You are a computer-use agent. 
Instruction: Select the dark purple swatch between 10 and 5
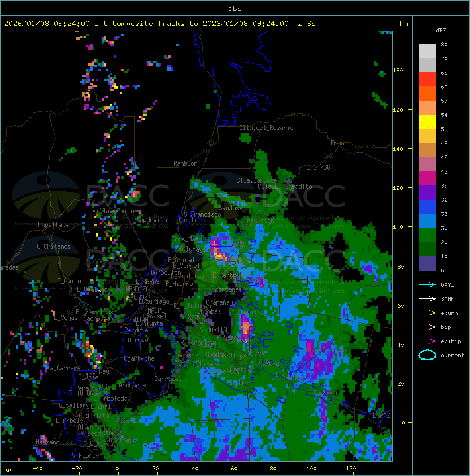tap(427, 263)
